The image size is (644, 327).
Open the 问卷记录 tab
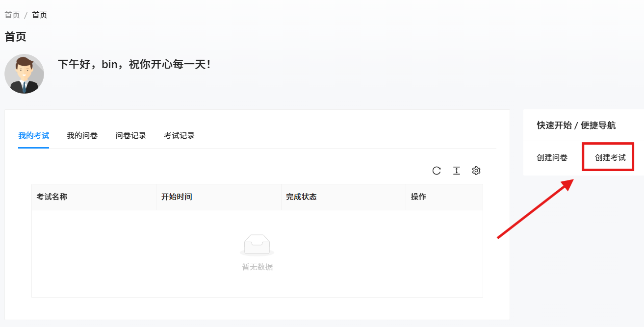point(131,135)
